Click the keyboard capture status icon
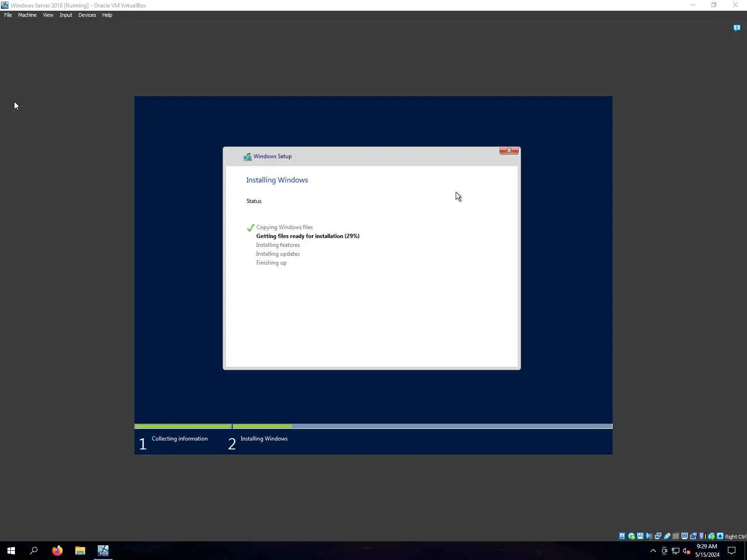Viewport: 747px width, 560px height. pos(720,536)
